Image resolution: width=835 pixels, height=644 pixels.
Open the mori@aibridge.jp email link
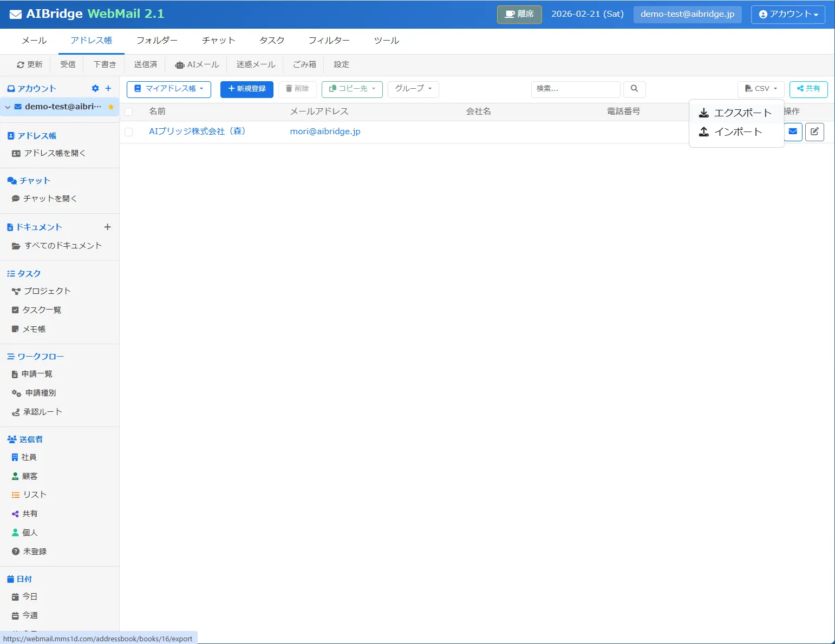(x=325, y=131)
